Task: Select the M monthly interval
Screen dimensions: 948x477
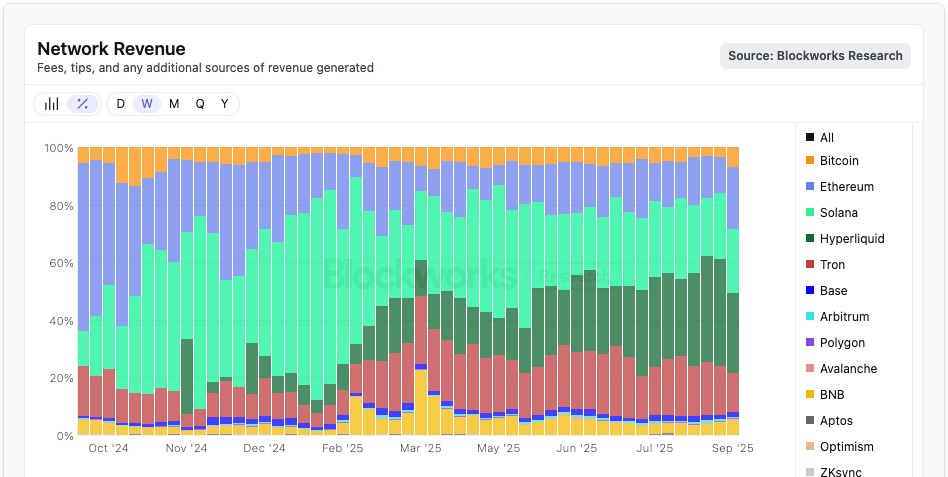Action: coord(174,104)
